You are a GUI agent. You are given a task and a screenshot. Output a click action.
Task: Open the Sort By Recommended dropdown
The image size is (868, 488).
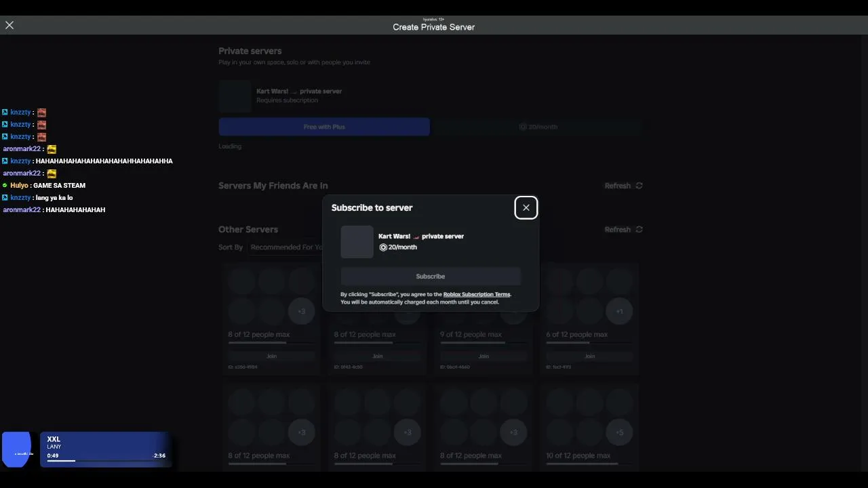(x=285, y=247)
